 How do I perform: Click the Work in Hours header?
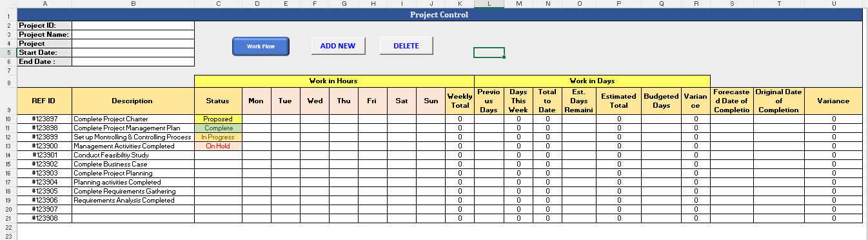click(334, 81)
